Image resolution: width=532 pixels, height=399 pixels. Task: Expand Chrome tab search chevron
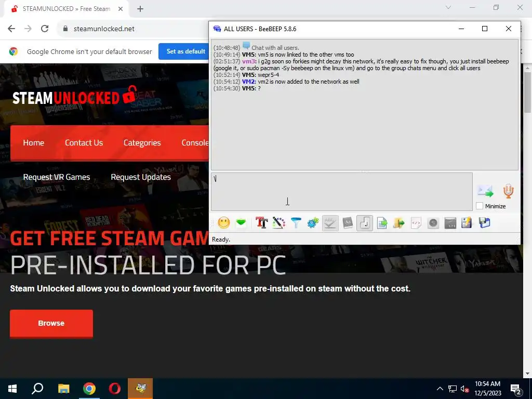pyautogui.click(x=448, y=7)
